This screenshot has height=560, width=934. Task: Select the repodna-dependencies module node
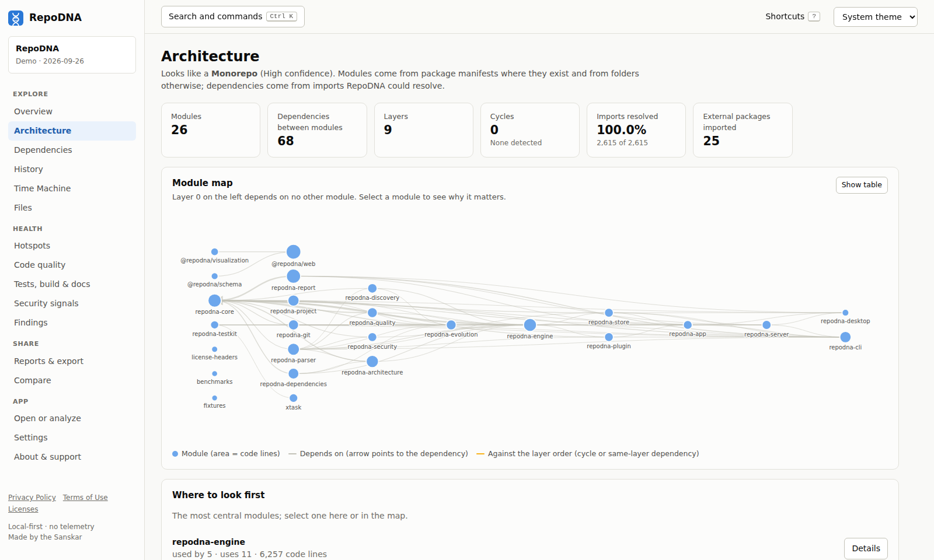[x=294, y=373]
